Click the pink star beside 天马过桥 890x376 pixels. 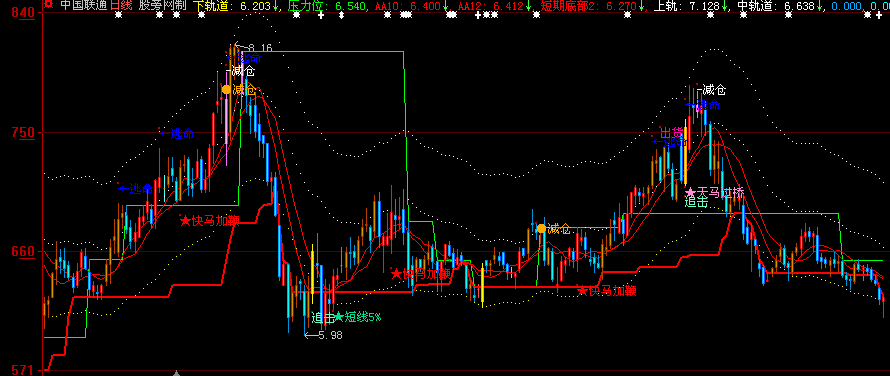pyautogui.click(x=691, y=192)
